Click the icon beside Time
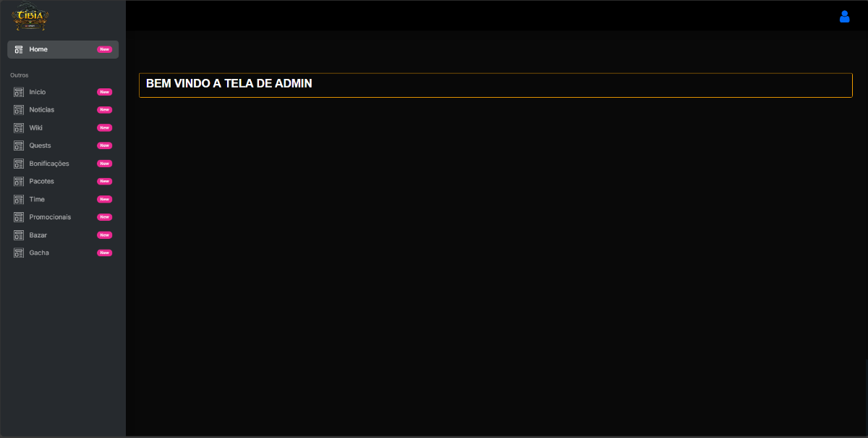868x438 pixels. [19, 199]
